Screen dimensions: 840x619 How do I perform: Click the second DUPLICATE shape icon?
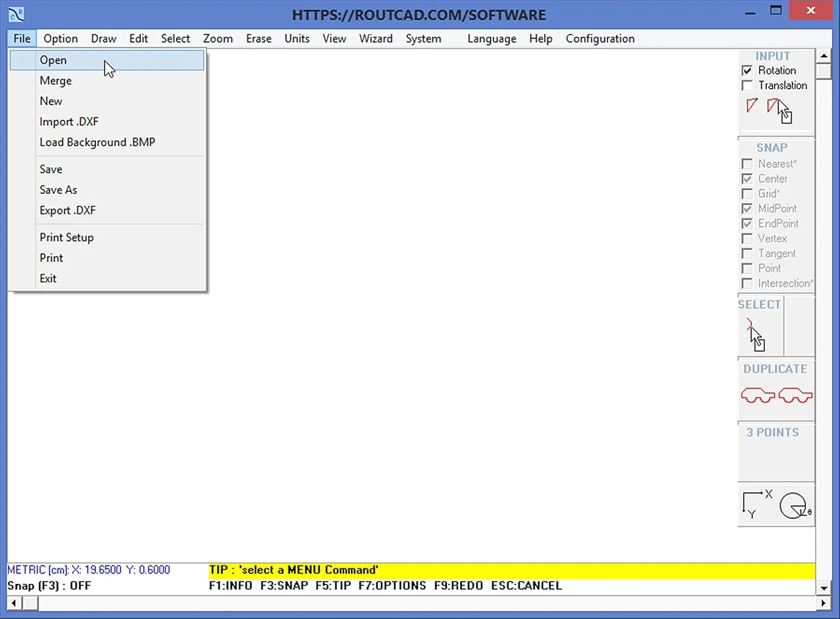[x=795, y=395]
